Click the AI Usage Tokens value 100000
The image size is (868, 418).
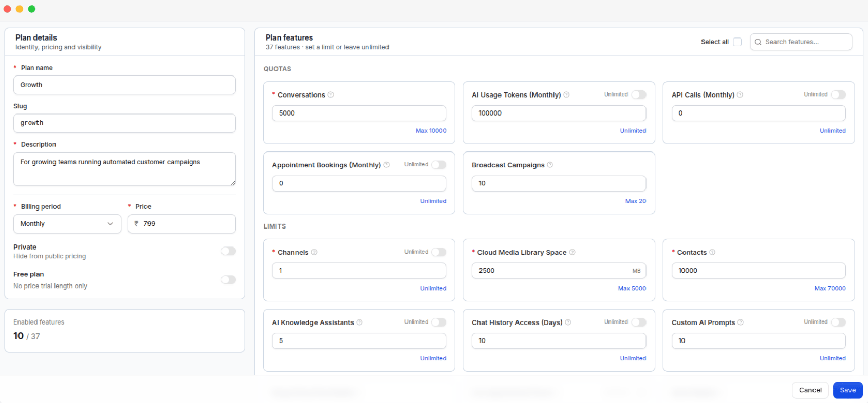(x=559, y=113)
